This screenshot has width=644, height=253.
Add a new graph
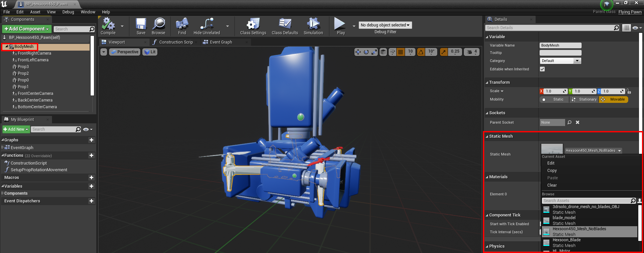(91, 140)
